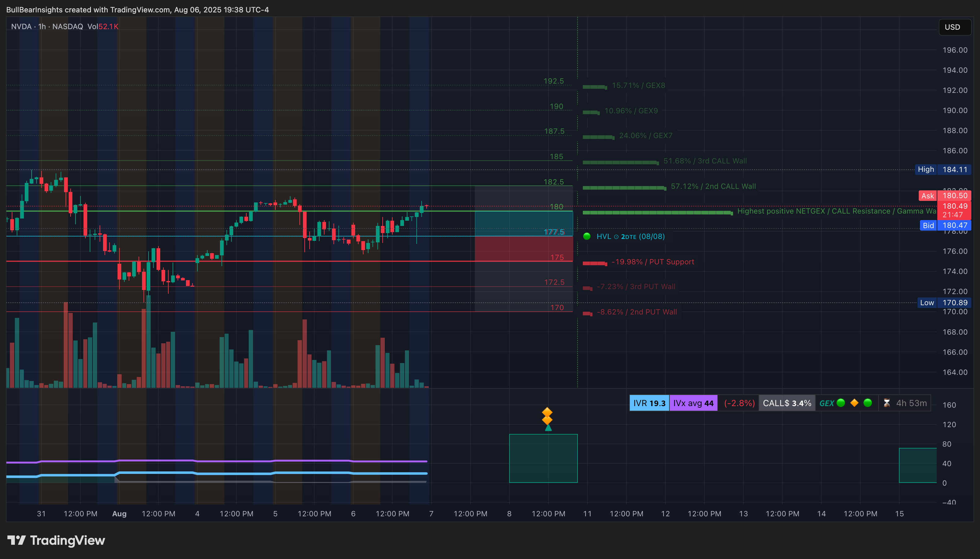Click the 196.00 price scale label
The height and width of the screenshot is (559, 980).
[x=955, y=50]
